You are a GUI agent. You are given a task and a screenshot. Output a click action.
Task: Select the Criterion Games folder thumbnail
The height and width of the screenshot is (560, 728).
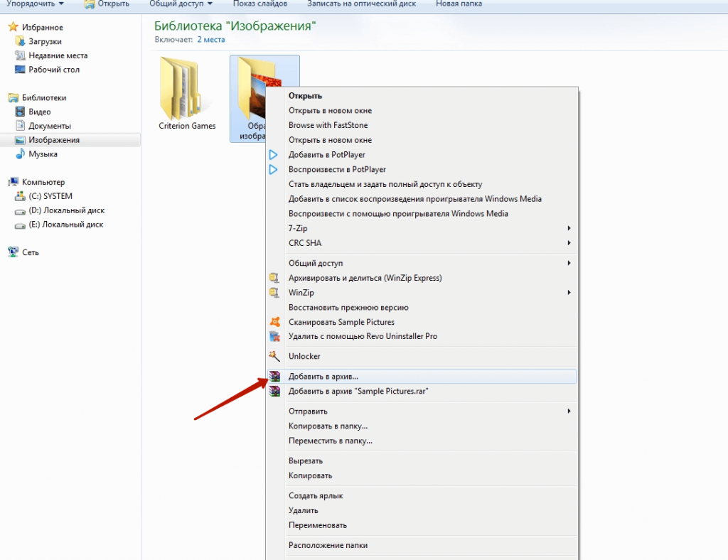[186, 91]
